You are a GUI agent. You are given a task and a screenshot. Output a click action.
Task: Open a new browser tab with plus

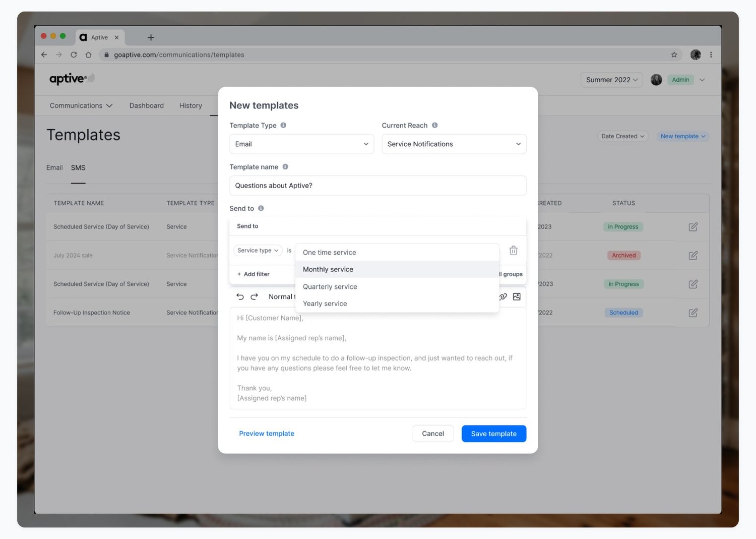tap(151, 37)
